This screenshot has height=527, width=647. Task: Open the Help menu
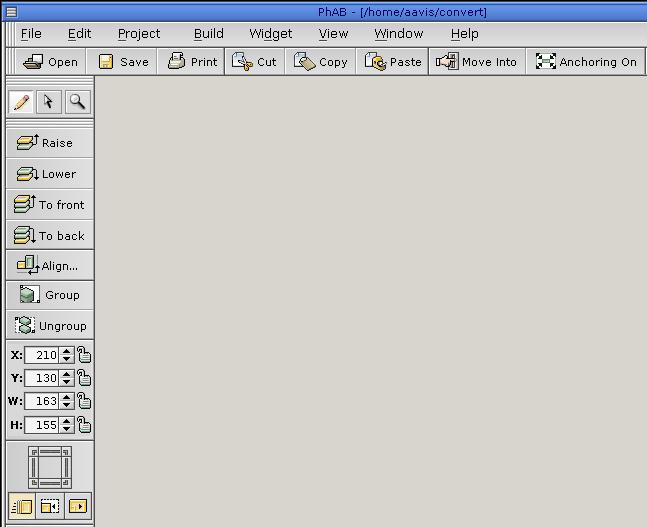point(464,33)
